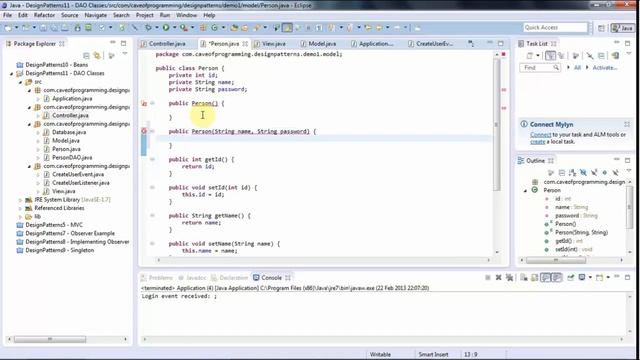Click the Package Explorer horizontal scrollbar thumb
640x360 pixels.
click(x=50, y=339)
